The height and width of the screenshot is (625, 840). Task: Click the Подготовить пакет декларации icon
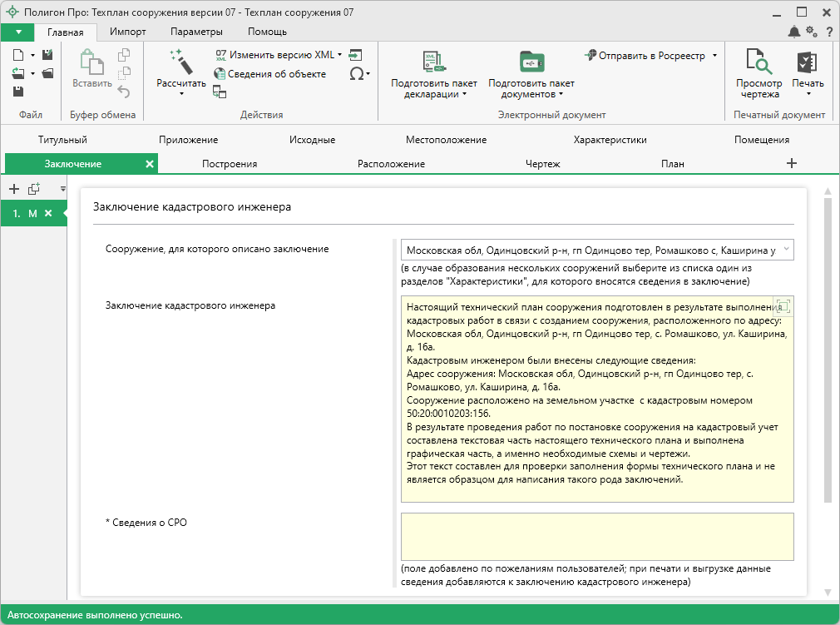click(433, 62)
